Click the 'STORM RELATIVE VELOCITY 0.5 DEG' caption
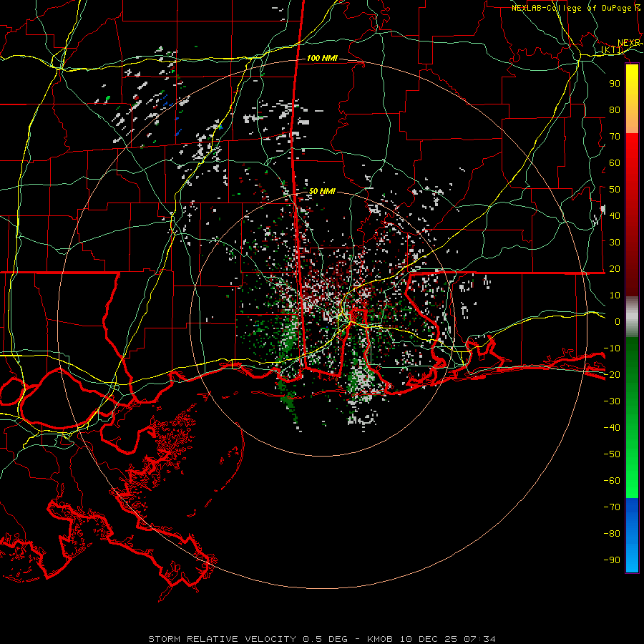Screen dimensions: 644x644 click(x=248, y=639)
